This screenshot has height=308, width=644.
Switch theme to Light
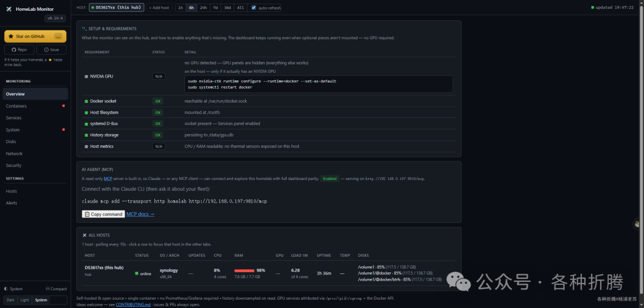coord(24,300)
